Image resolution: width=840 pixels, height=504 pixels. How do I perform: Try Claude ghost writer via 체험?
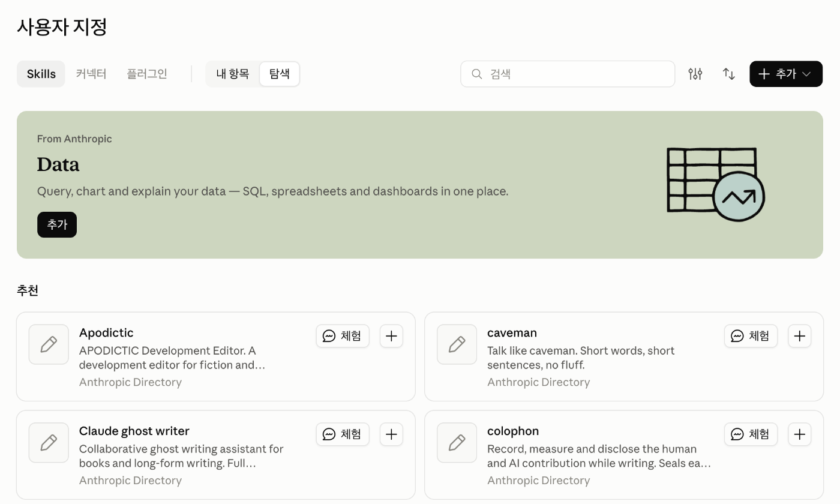[343, 434]
